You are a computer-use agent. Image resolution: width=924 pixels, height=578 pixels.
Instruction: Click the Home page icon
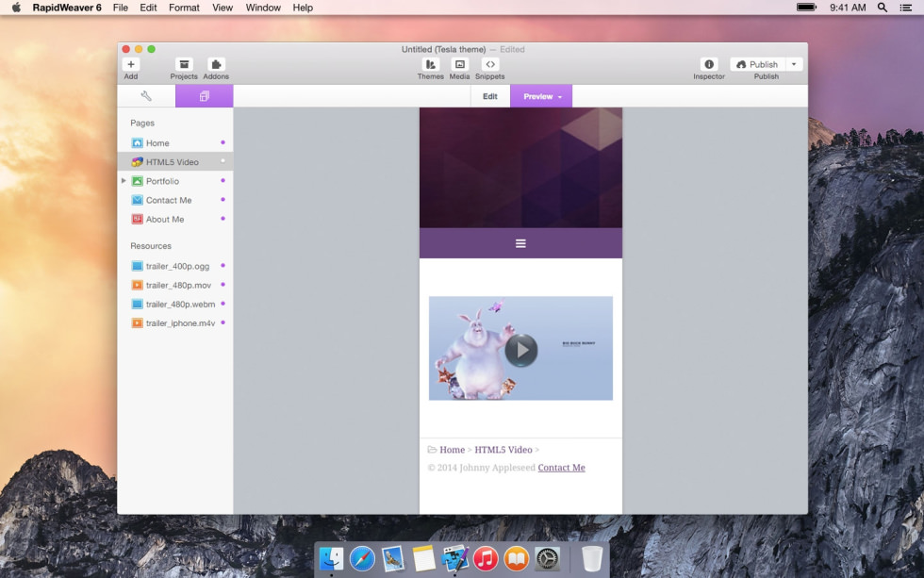click(x=137, y=143)
